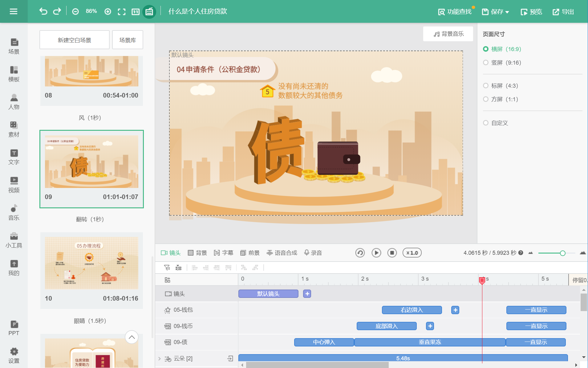This screenshot has height=368, width=588.
Task: Add animation plus on 09-钱币 row
Action: tap(430, 326)
